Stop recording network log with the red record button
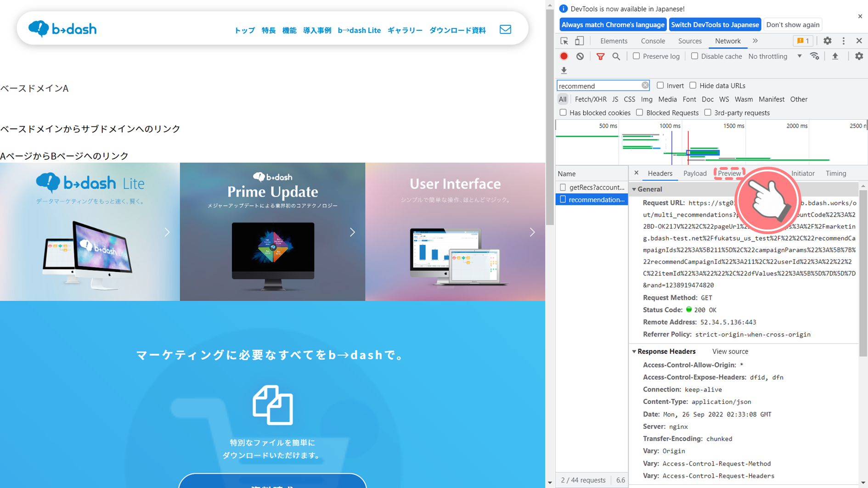The width and height of the screenshot is (868, 488). coord(564,56)
